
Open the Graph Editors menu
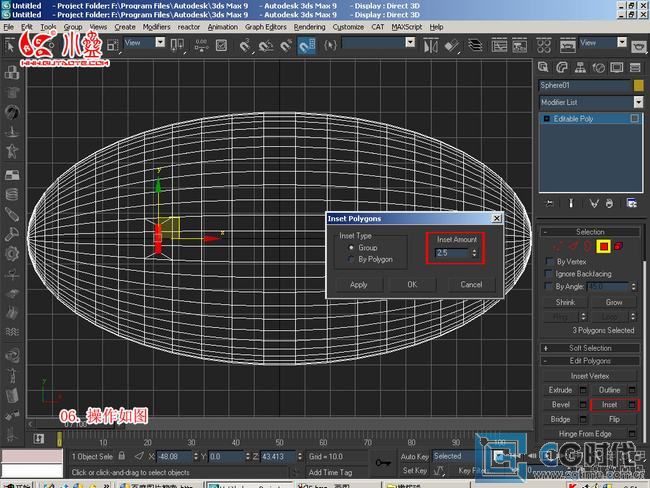(265, 27)
